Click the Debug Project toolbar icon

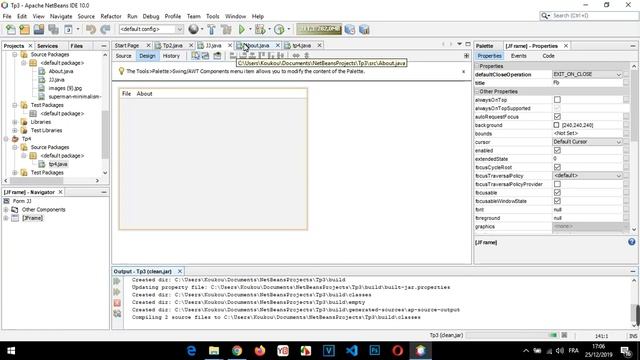260,29
